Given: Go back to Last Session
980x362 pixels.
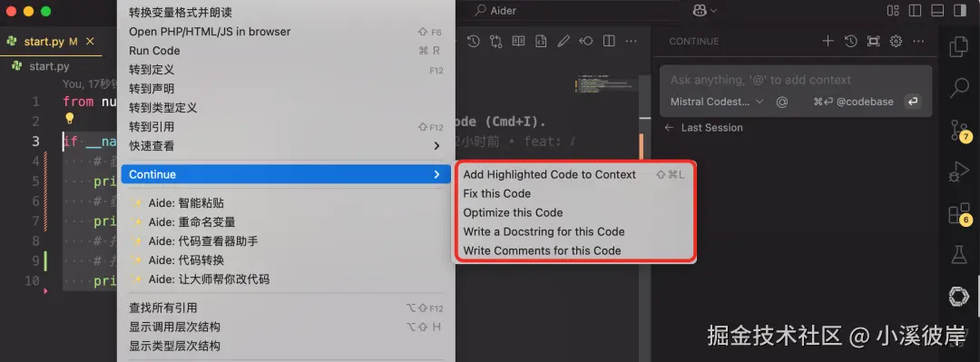Looking at the screenshot, I should 704,128.
